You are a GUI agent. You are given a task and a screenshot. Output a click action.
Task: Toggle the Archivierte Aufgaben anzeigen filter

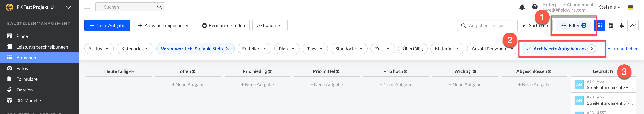pyautogui.click(x=557, y=49)
